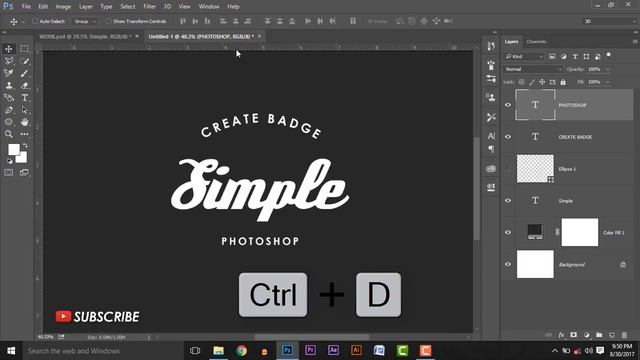
Task: Click the foreground color swatch
Action: pos(13,149)
